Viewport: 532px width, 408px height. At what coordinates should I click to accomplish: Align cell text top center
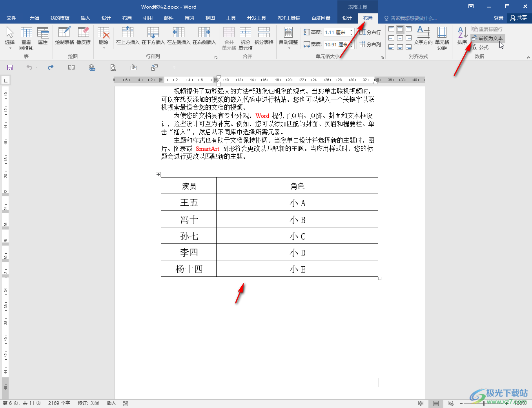[400, 29]
